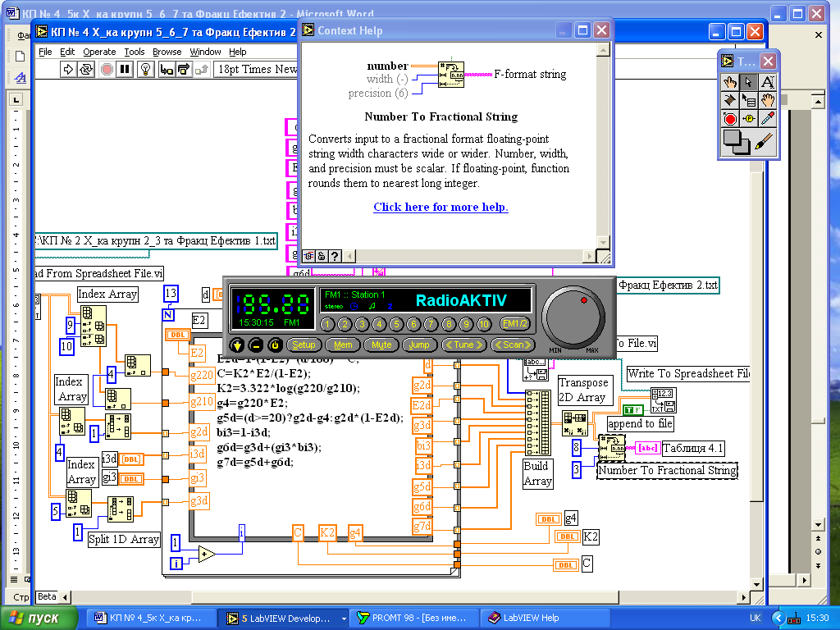Click Context Help question mark button

[335, 256]
